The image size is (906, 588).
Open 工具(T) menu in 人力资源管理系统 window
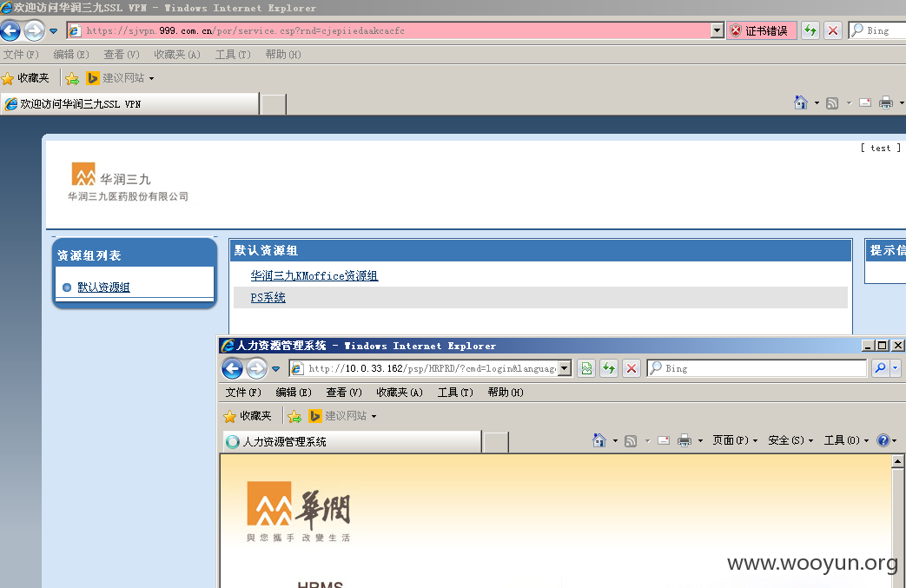455,393
